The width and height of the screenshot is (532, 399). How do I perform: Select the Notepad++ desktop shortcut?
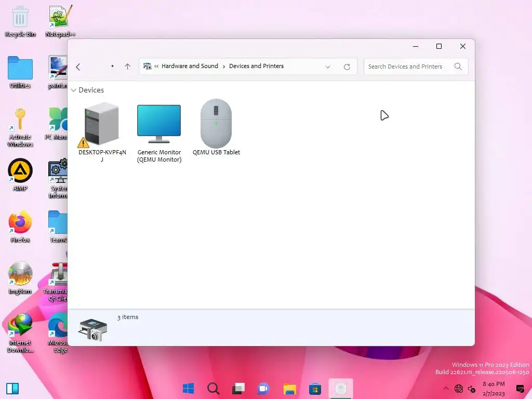[60, 21]
